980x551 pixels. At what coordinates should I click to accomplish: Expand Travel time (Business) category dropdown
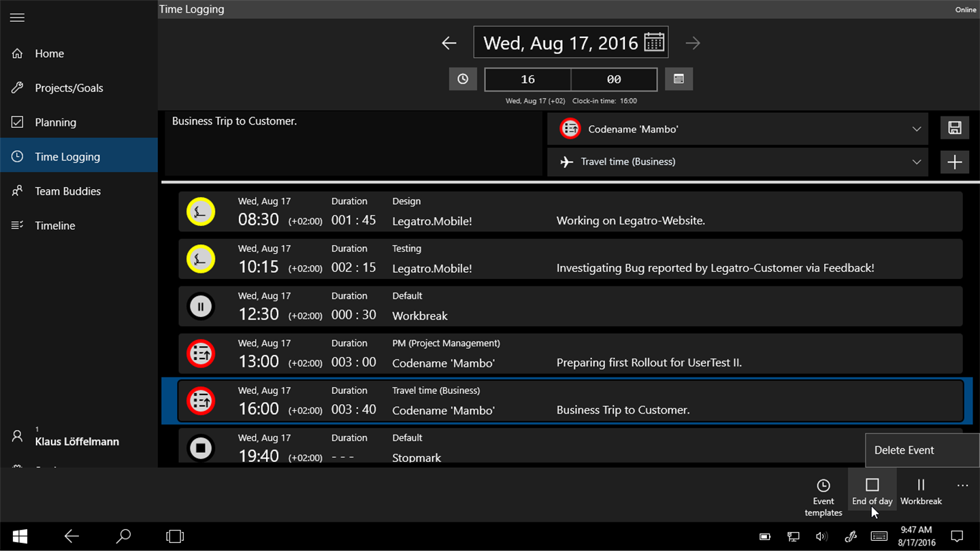pos(738,162)
